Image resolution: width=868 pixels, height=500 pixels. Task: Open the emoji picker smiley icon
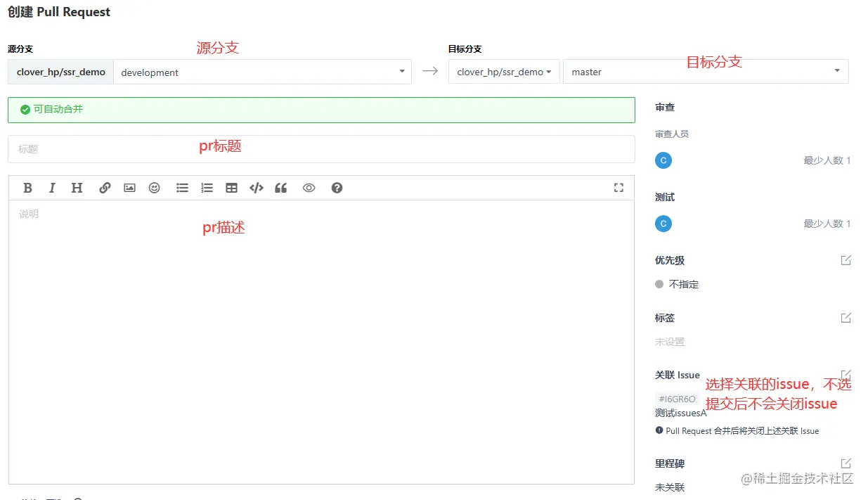pyautogui.click(x=154, y=188)
